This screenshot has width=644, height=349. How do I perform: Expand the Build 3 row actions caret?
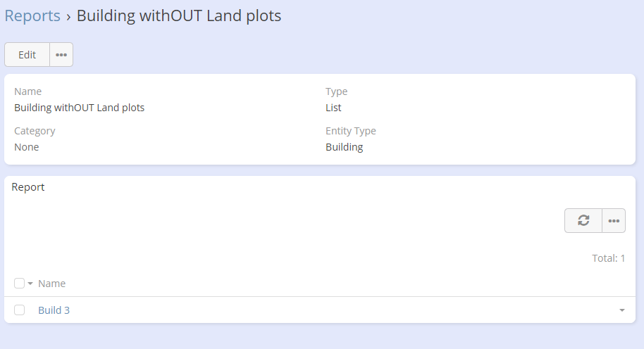coord(621,310)
